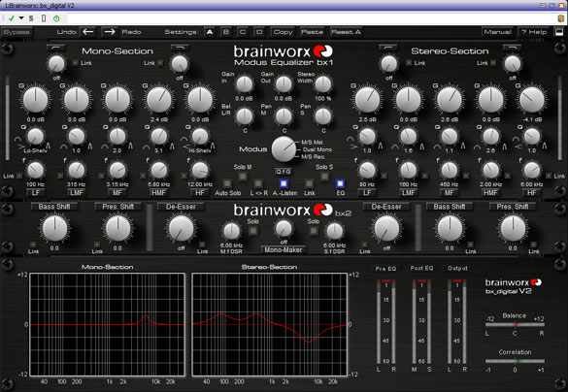Click the mono-side De-Esser label button
Screen dimensions: 568x392
point(181,207)
